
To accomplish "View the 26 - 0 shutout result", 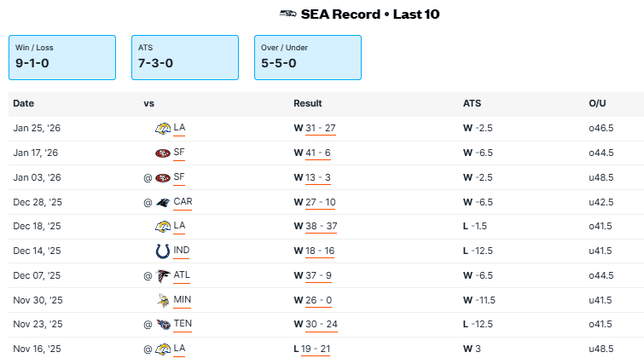I will click(x=317, y=300).
